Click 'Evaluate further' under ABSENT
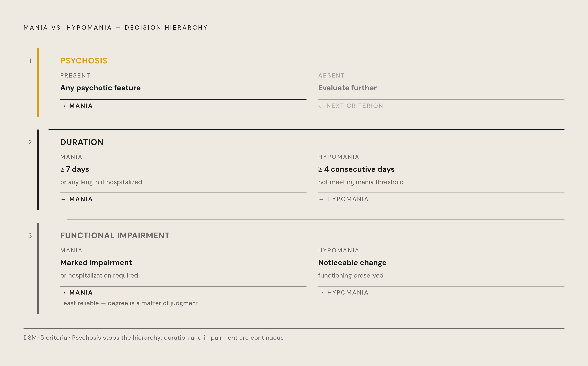 [x=347, y=88]
